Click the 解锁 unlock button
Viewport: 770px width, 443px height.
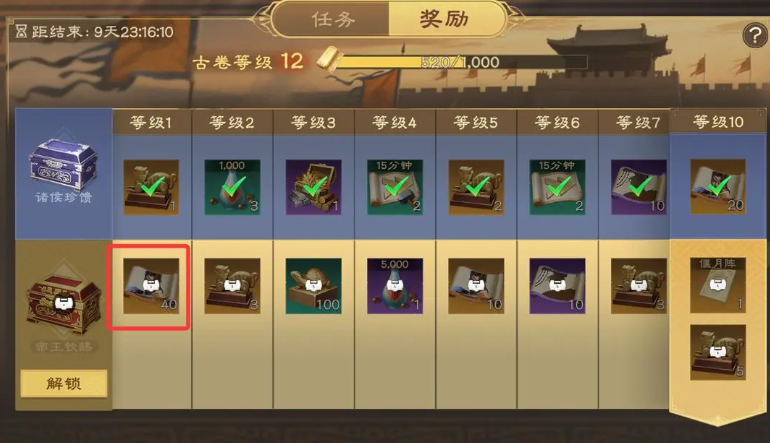64,384
